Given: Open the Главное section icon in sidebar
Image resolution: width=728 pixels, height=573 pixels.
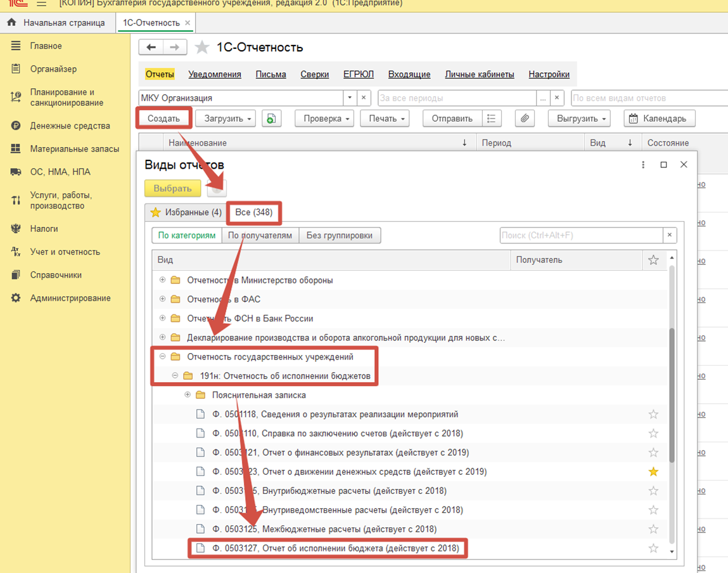Looking at the screenshot, I should click(x=16, y=46).
